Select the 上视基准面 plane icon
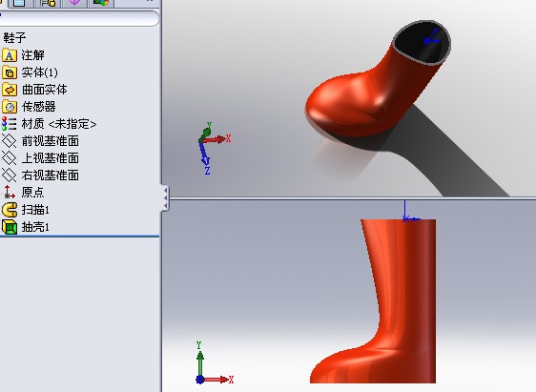 10,158
